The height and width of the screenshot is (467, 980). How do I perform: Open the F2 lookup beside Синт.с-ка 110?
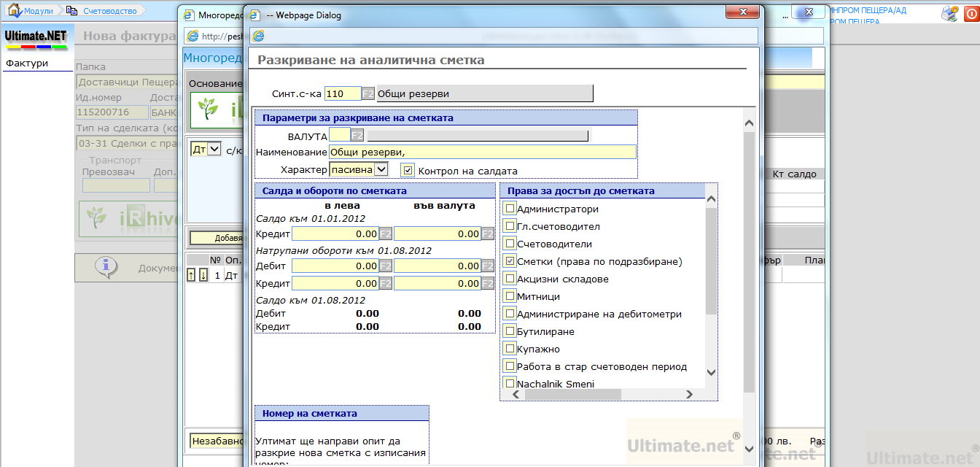click(367, 93)
